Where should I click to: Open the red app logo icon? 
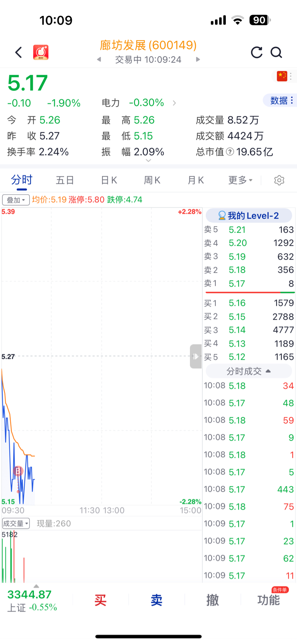tap(41, 52)
